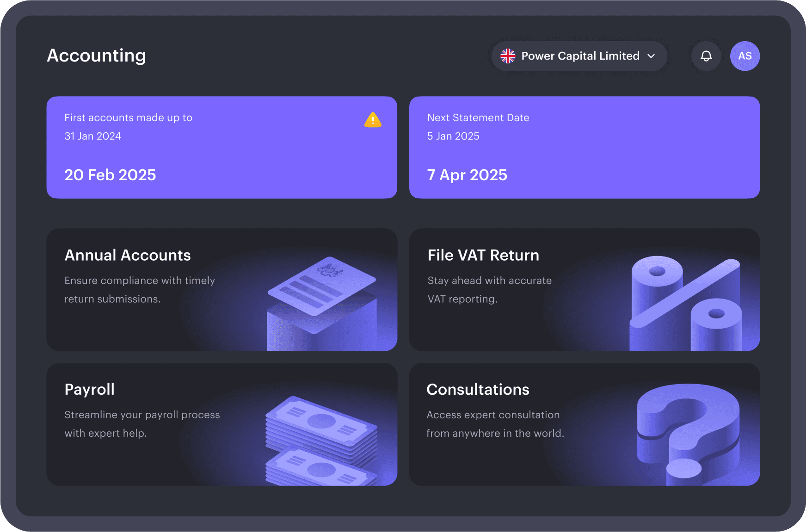Click the Accounting page title

(x=96, y=55)
